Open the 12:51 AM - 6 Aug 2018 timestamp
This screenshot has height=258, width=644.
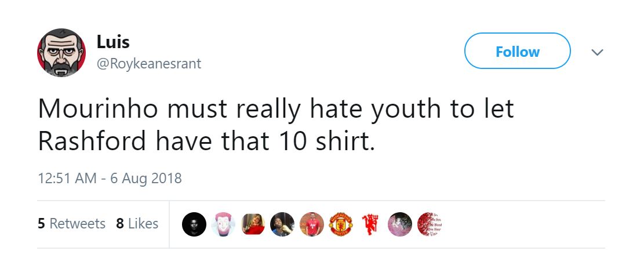[x=110, y=177]
